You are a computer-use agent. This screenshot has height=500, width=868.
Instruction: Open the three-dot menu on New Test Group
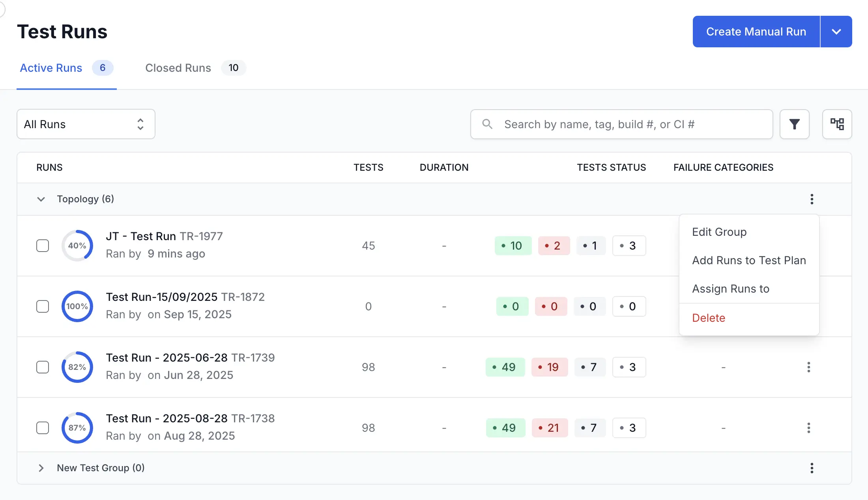point(812,468)
